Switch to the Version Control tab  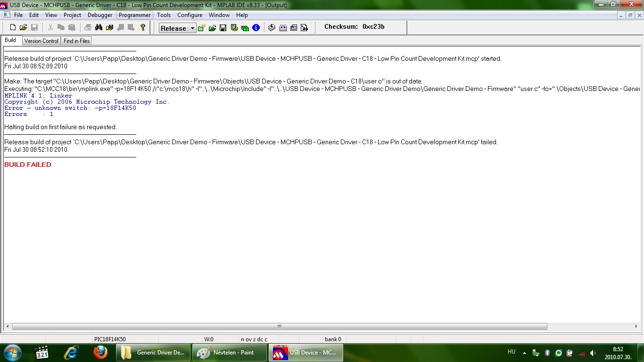point(41,41)
